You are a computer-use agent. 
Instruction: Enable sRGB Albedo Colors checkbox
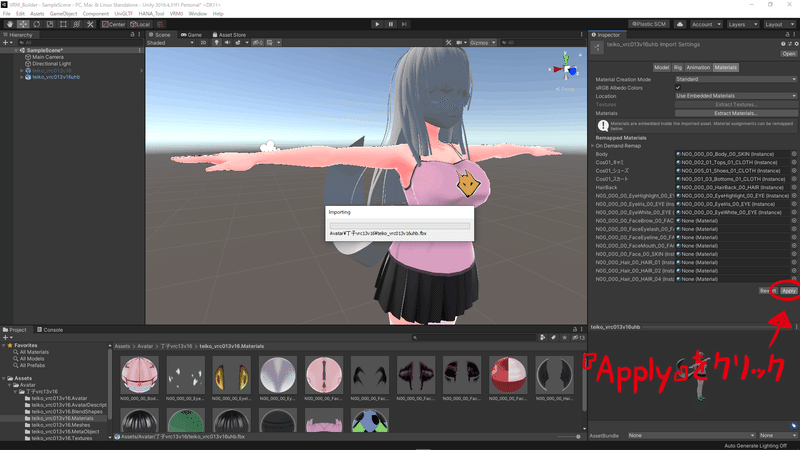point(678,88)
